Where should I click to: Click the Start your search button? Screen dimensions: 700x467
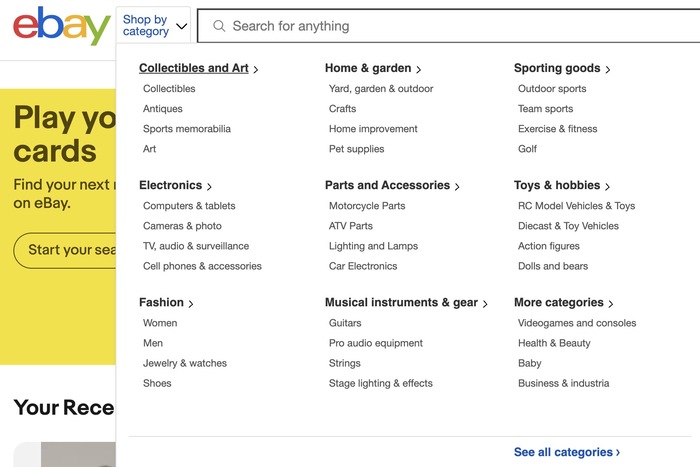click(65, 250)
